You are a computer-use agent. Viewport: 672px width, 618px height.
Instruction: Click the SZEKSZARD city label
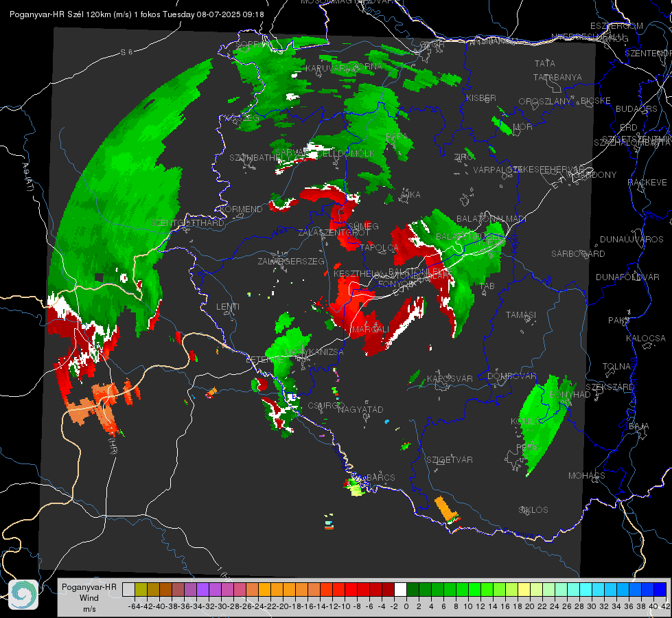point(610,387)
